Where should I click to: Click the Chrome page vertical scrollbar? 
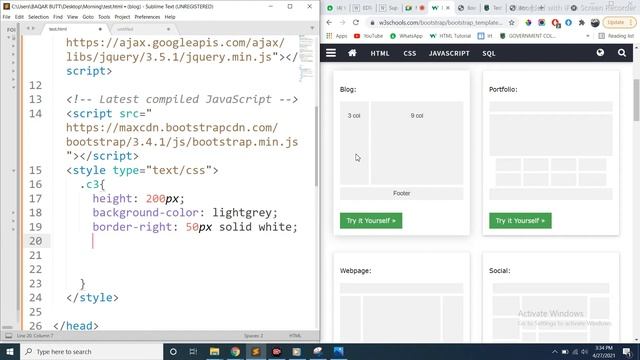tap(636, 100)
